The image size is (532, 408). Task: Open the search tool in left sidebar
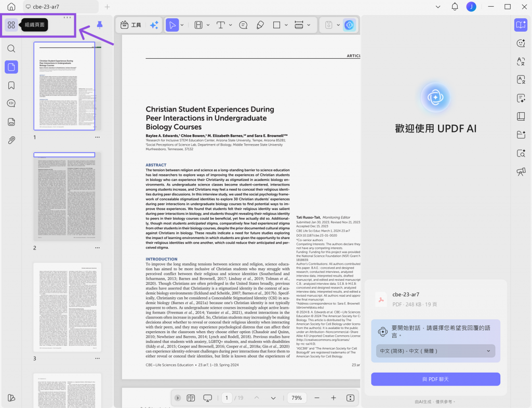pyautogui.click(x=11, y=48)
